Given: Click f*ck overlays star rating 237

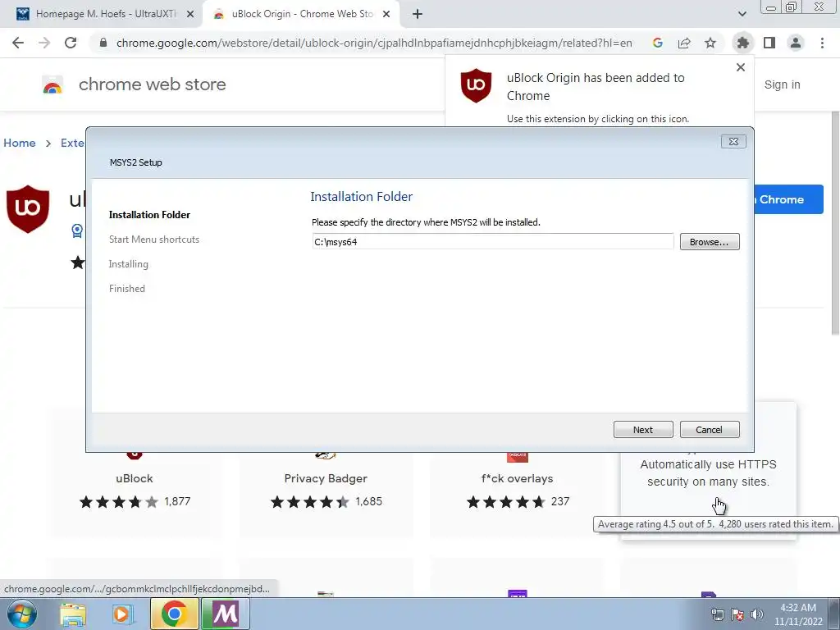Looking at the screenshot, I should point(517,502).
